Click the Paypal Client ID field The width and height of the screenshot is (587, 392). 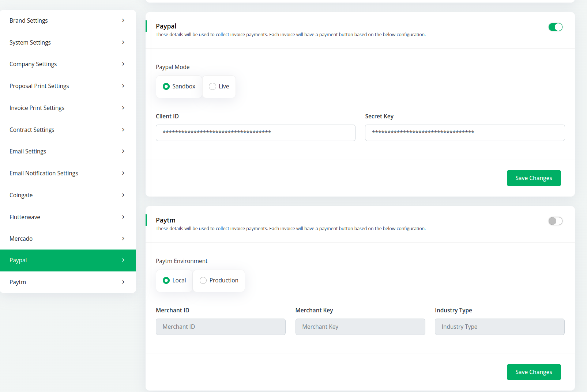click(x=256, y=133)
